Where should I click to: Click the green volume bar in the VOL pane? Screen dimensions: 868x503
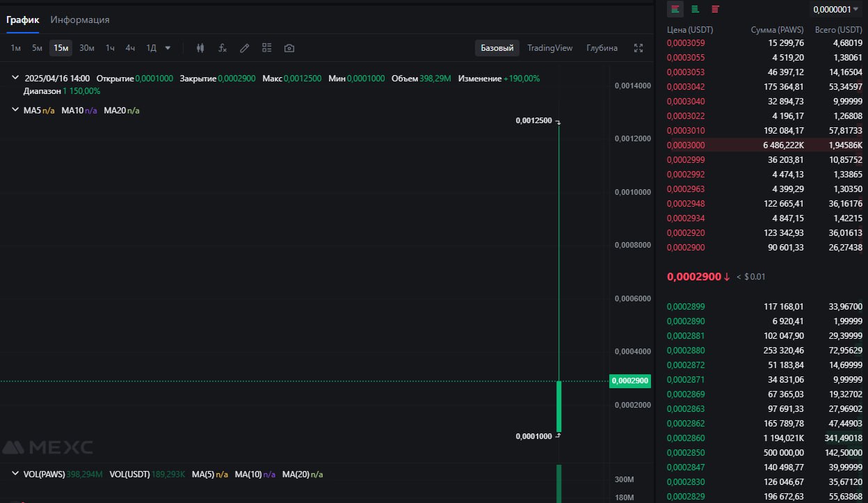click(x=558, y=484)
